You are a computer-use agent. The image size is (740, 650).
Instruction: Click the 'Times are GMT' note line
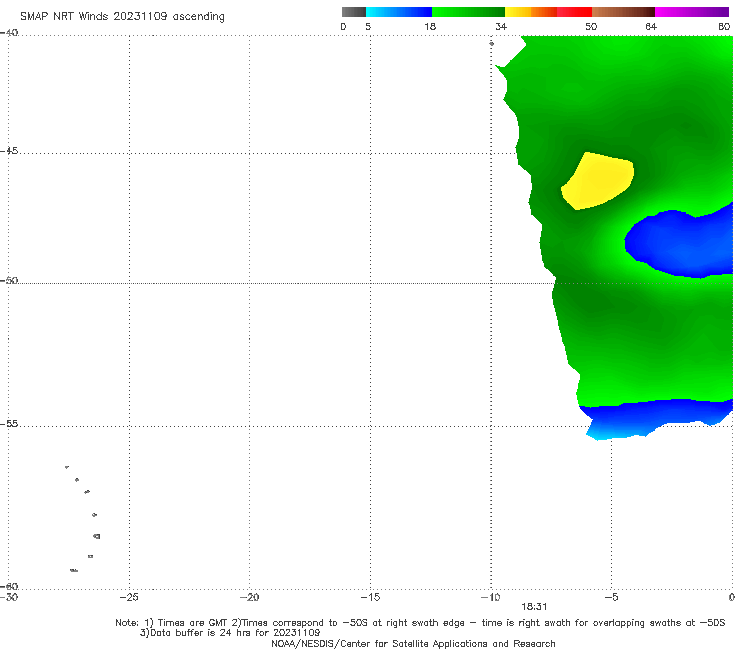pyautogui.click(x=420, y=623)
